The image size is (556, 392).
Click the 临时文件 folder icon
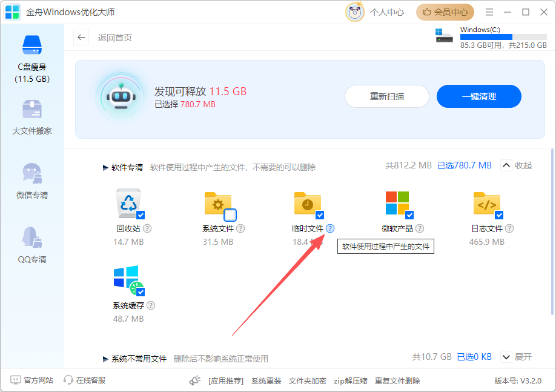point(307,203)
